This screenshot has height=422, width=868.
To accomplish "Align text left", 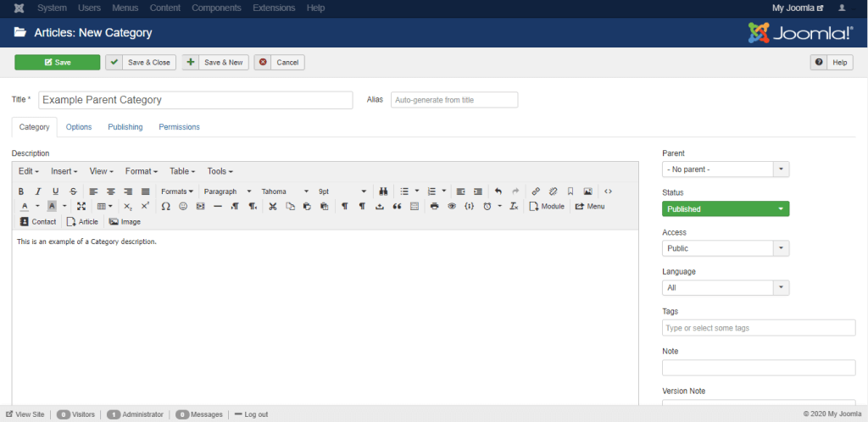I will (93, 192).
